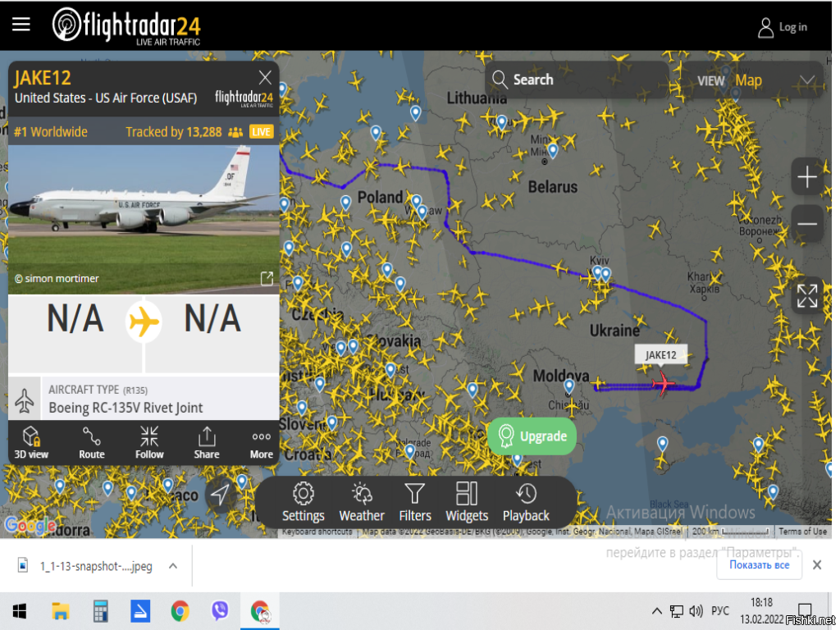Open the aircraft photo in new window
Screen dimensions: 840x630
267,278
